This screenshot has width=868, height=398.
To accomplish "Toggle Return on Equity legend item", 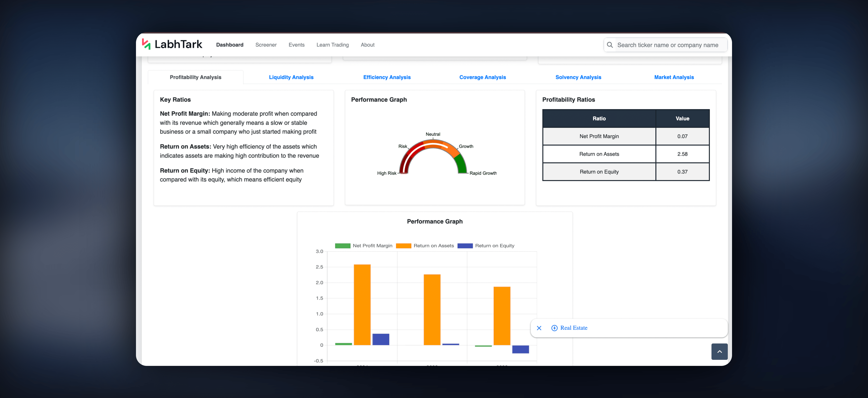I will pyautogui.click(x=486, y=246).
